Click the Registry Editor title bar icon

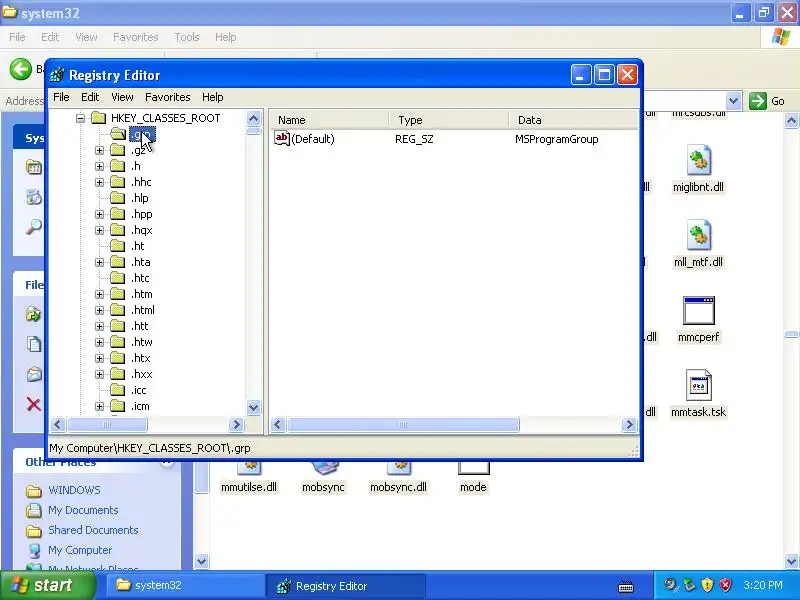[x=57, y=75]
